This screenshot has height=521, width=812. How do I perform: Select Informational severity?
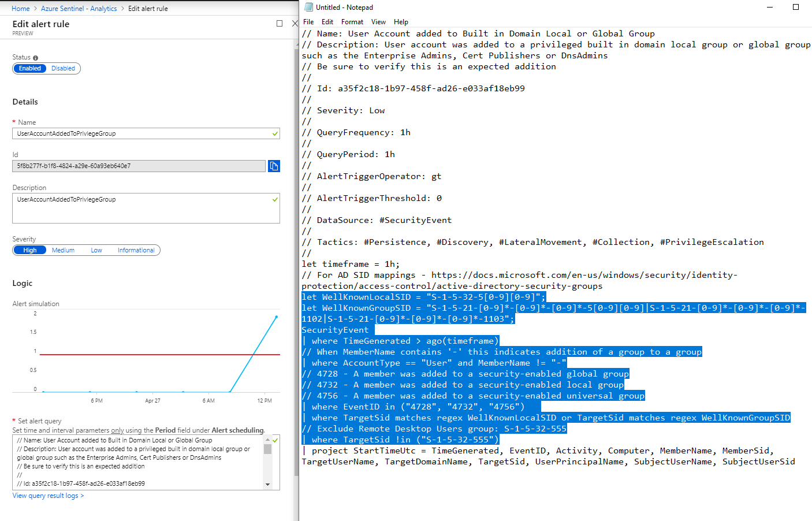[136, 250]
